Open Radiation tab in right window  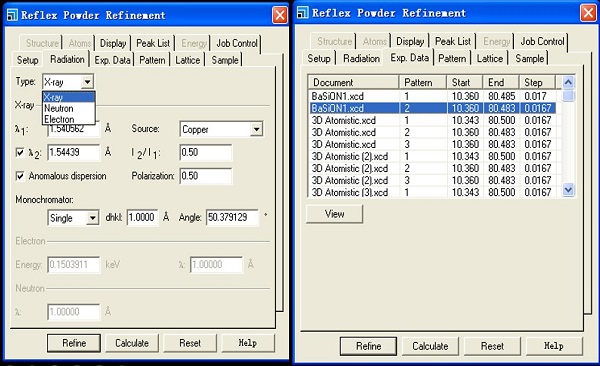(361, 59)
